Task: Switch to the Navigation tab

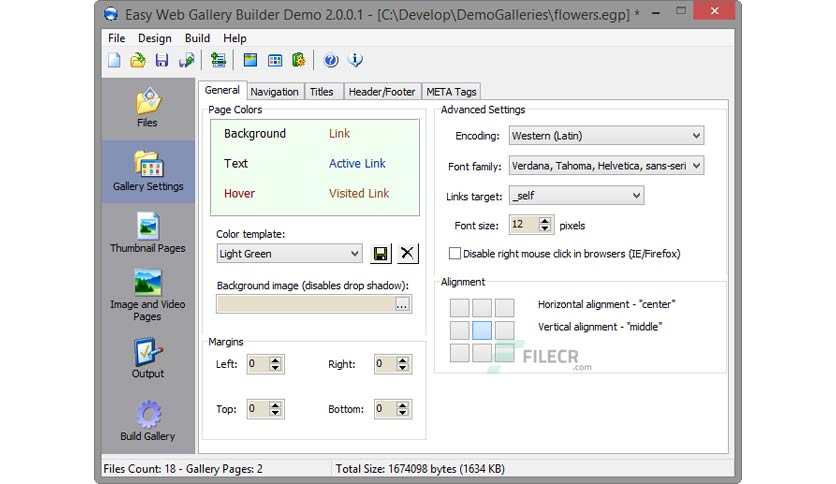Action: tap(275, 92)
